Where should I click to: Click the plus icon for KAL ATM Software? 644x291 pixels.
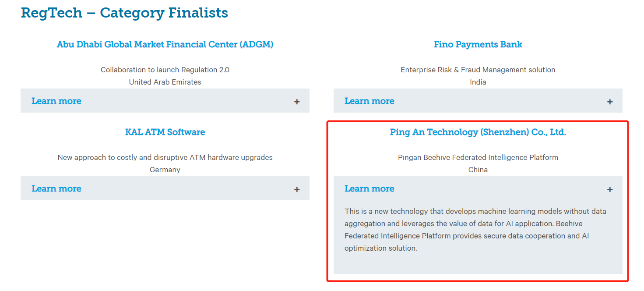click(x=297, y=189)
